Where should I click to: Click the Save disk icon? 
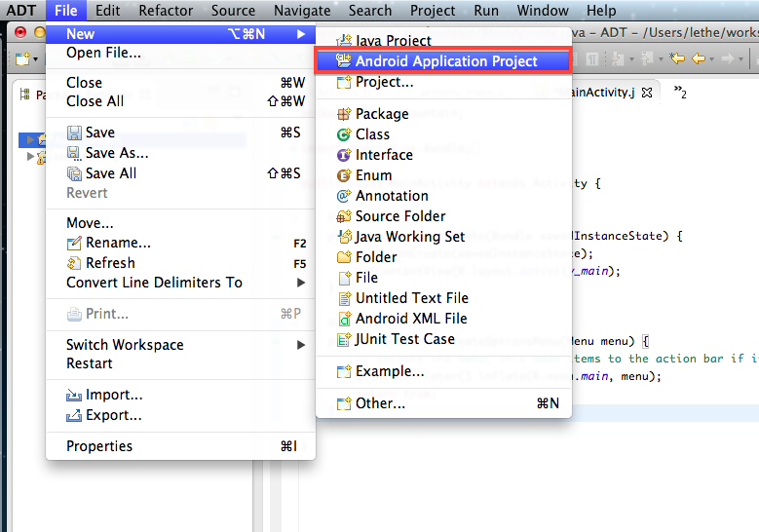point(74,133)
